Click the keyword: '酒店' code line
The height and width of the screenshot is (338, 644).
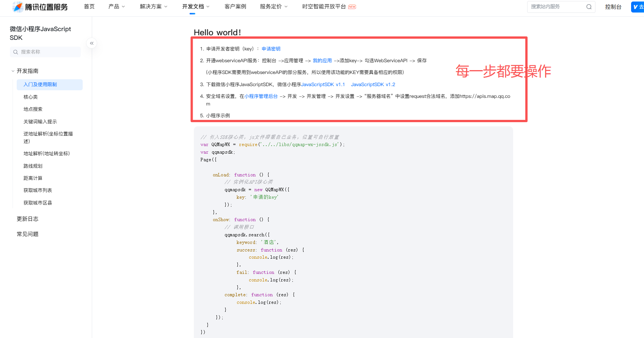point(258,242)
